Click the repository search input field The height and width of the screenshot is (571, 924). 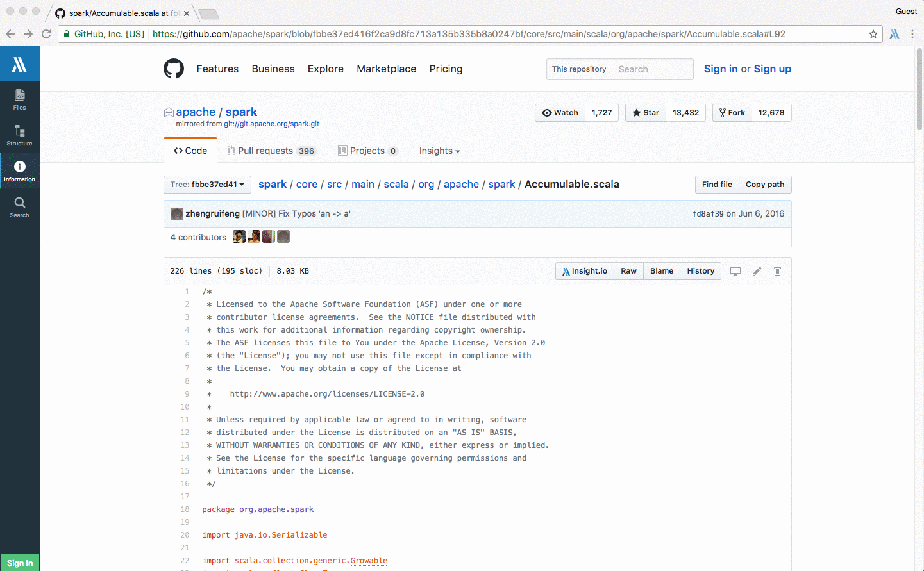tap(653, 69)
